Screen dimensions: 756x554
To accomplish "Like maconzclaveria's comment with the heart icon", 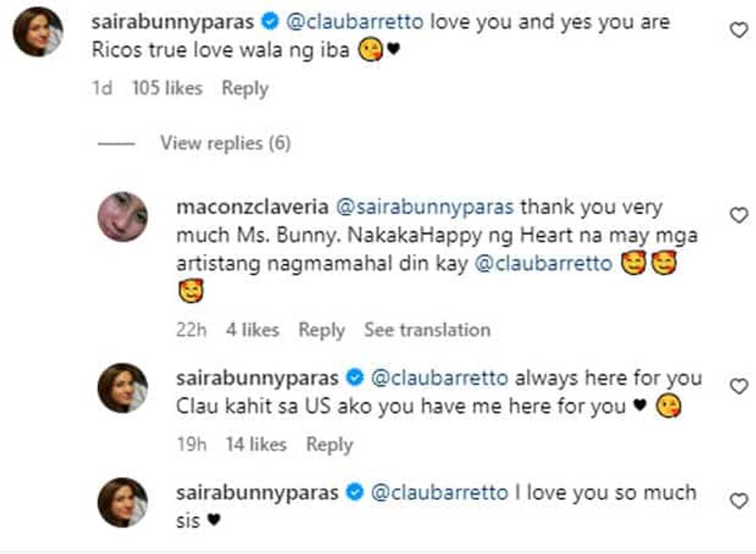I will click(x=738, y=215).
